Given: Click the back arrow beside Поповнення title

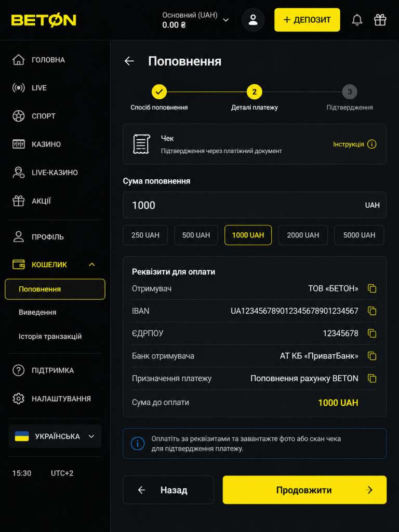Looking at the screenshot, I should pyautogui.click(x=129, y=61).
